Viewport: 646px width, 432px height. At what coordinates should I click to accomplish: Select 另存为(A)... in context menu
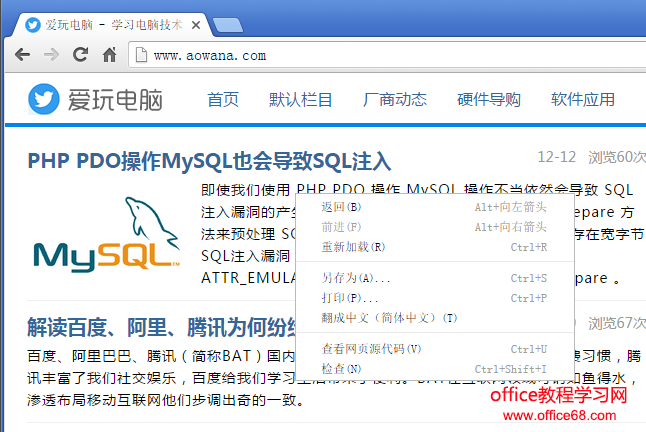[x=435, y=278]
